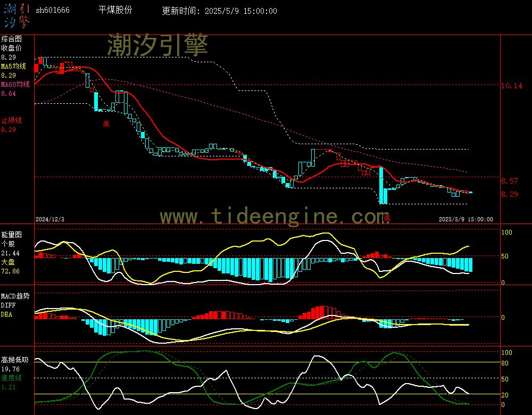Screen dimensions: 532x415
Task: Click the 大盘 energy value 72.86
Action: click(x=10, y=271)
